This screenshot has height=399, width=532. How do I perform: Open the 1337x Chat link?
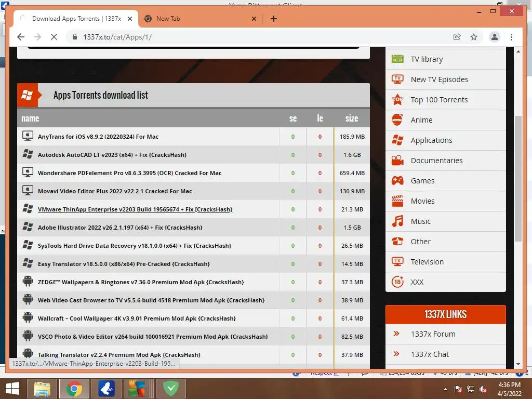click(x=430, y=354)
